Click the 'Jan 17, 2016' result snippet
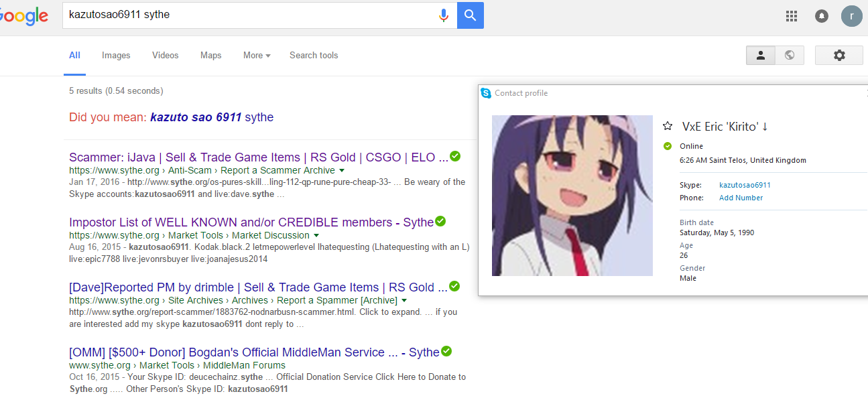The width and height of the screenshot is (868, 400). [267, 188]
